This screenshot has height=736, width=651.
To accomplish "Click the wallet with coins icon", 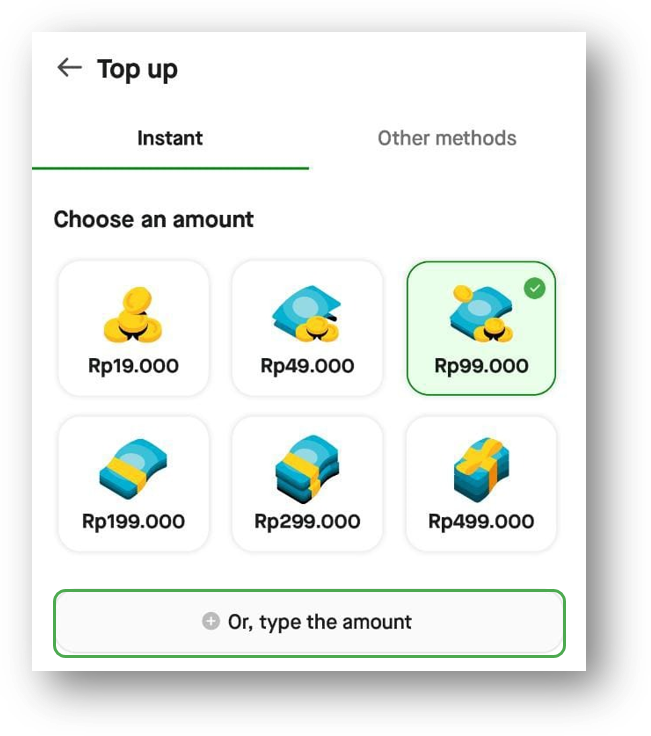I will (x=307, y=314).
